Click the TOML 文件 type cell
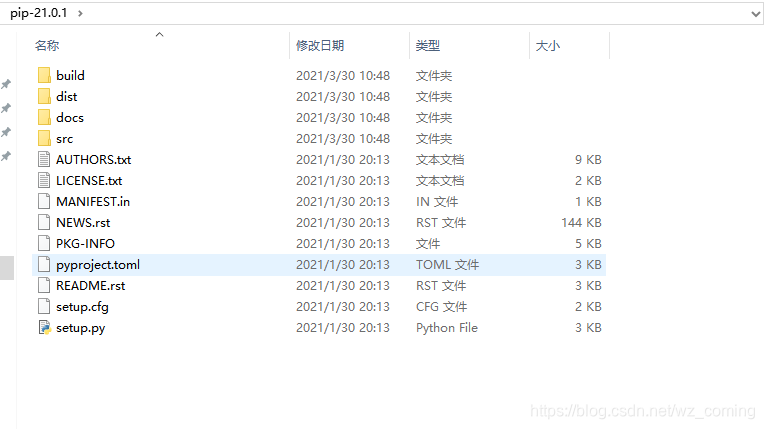 (x=447, y=264)
